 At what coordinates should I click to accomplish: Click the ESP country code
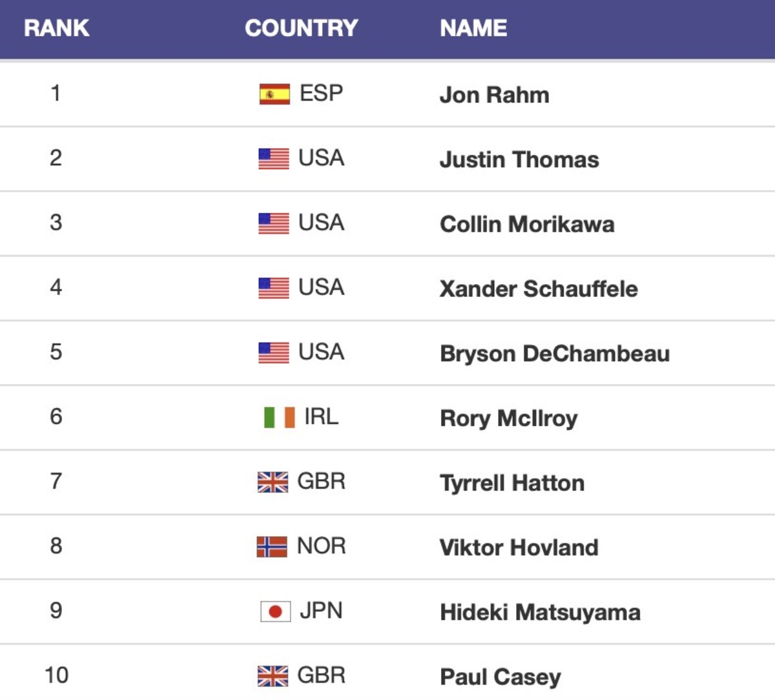[x=321, y=94]
